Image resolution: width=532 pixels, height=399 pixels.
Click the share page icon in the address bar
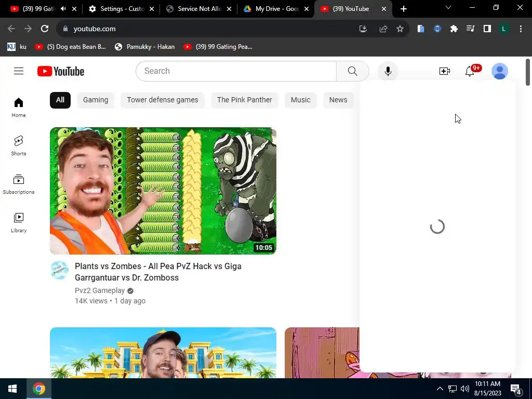tap(383, 29)
